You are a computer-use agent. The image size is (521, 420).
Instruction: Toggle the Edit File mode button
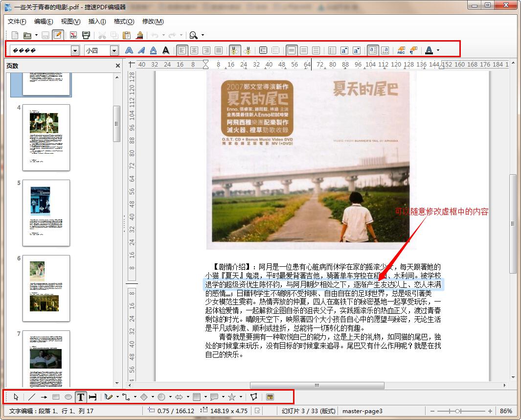[x=58, y=35]
